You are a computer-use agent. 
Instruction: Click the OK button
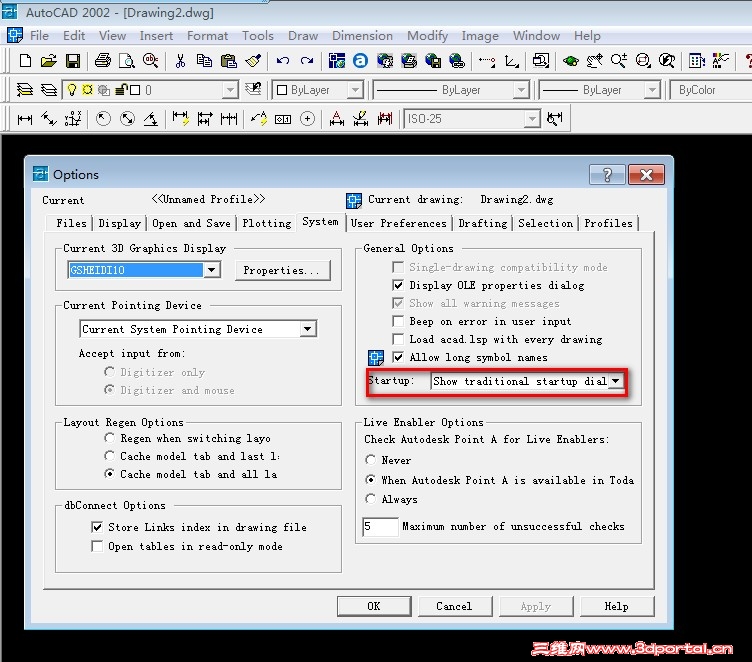point(374,606)
